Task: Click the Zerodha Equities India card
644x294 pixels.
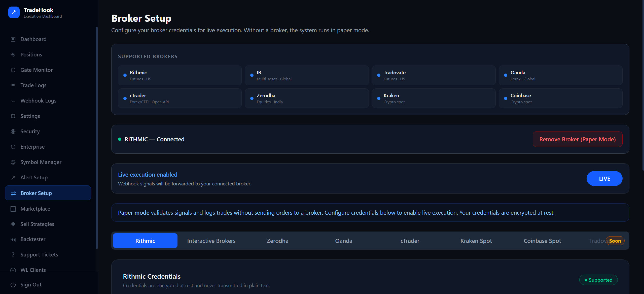Action: pyautogui.click(x=307, y=98)
